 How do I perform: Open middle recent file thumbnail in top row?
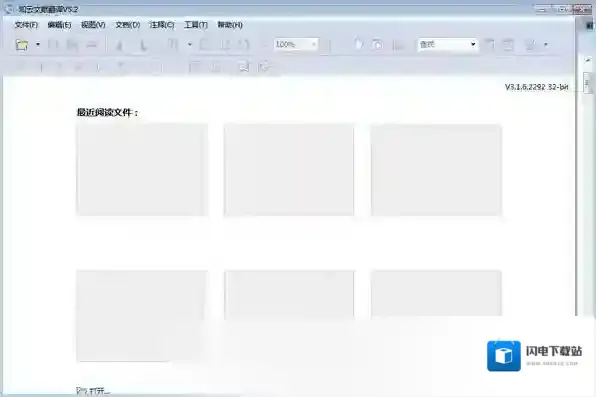(289, 170)
